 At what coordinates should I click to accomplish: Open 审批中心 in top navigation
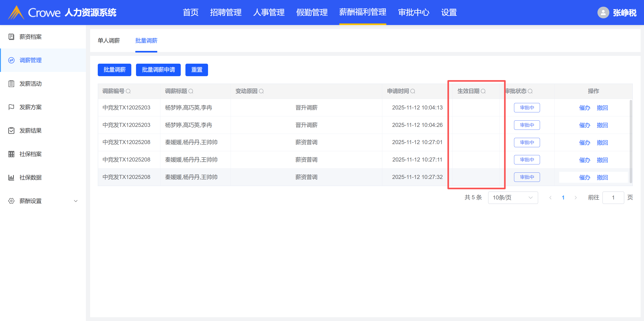tap(414, 13)
